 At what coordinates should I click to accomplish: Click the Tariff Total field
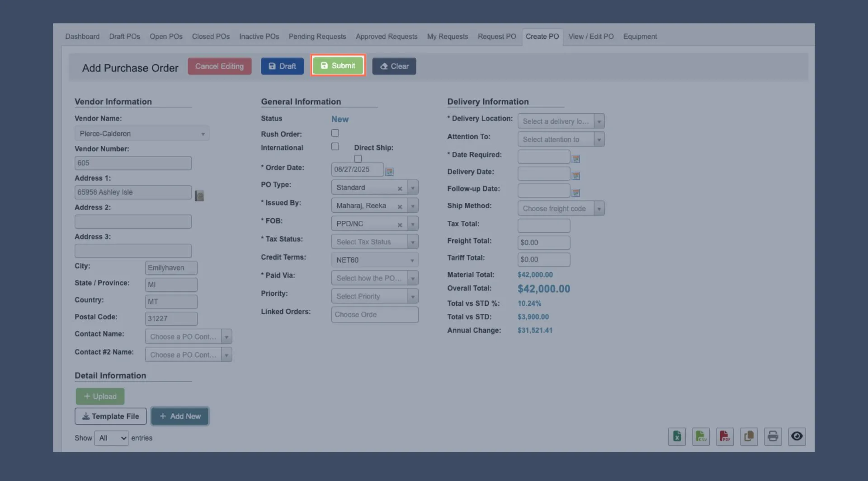click(x=543, y=259)
